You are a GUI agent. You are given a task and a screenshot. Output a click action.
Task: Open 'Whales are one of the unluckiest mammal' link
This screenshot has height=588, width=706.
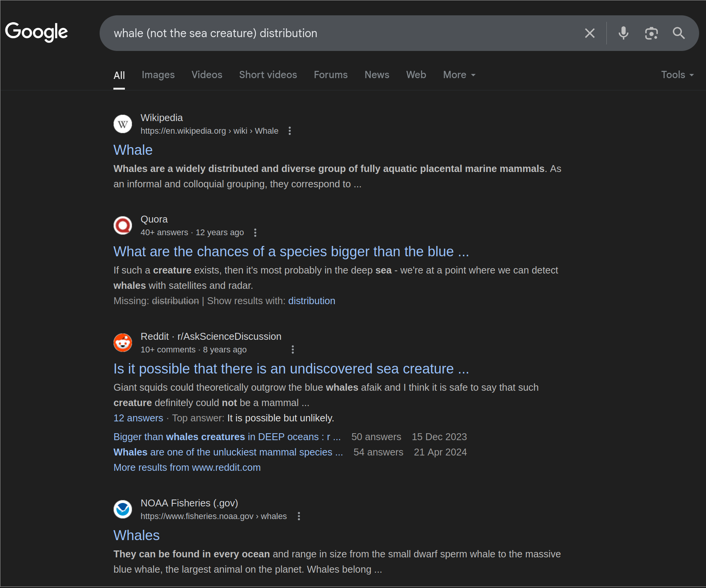click(228, 452)
